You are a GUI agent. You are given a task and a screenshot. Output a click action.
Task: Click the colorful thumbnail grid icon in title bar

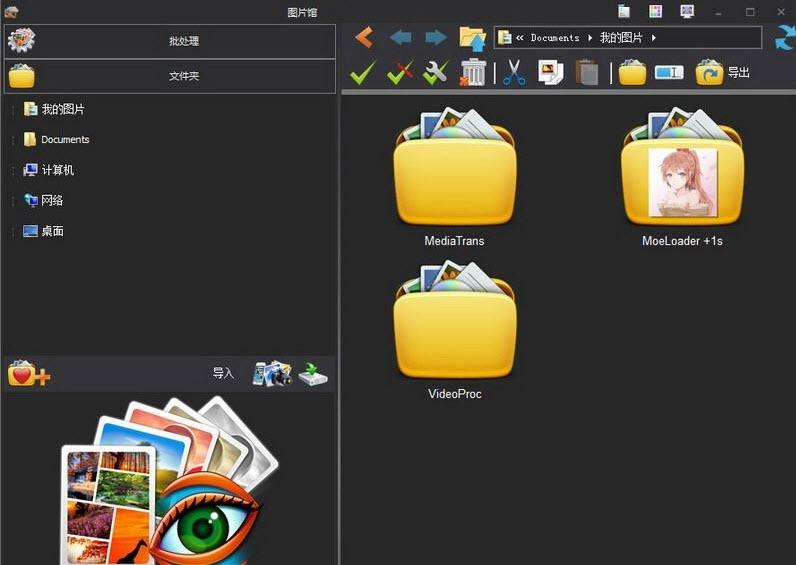tap(655, 11)
